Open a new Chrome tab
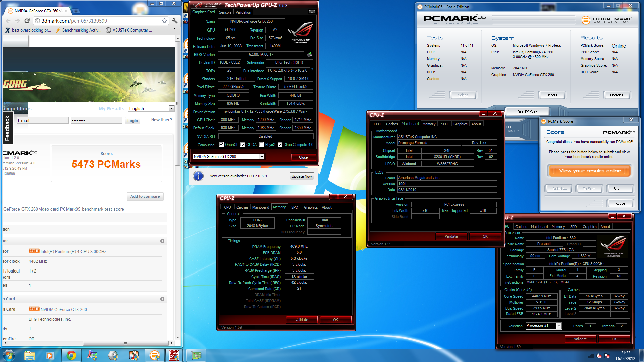Viewport: 644px width, 362px height. (76, 11)
